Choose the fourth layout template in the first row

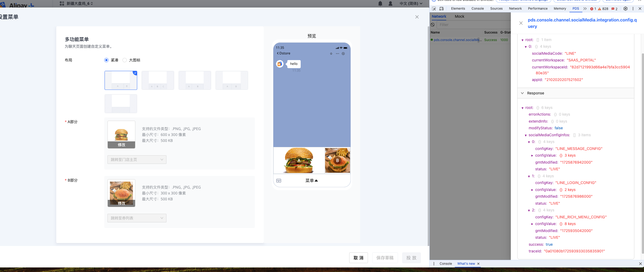pyautogui.click(x=232, y=80)
